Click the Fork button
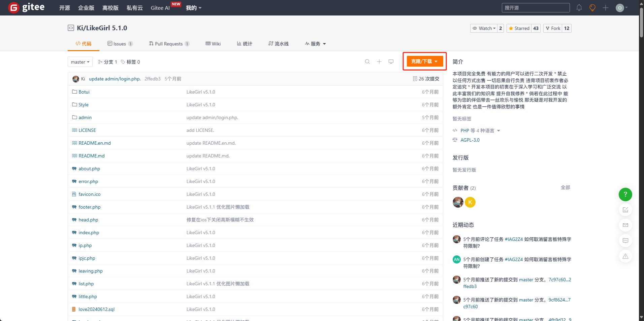Screen dimensions: 644x321 pyautogui.click(x=553, y=28)
